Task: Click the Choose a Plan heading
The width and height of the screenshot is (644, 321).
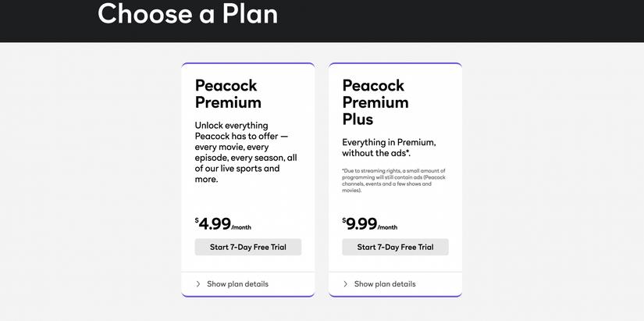Action: [x=187, y=13]
